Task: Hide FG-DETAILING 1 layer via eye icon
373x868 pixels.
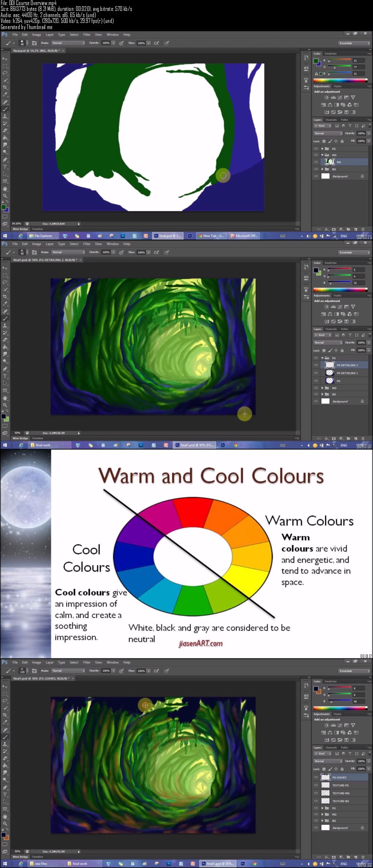Action: pos(316,373)
